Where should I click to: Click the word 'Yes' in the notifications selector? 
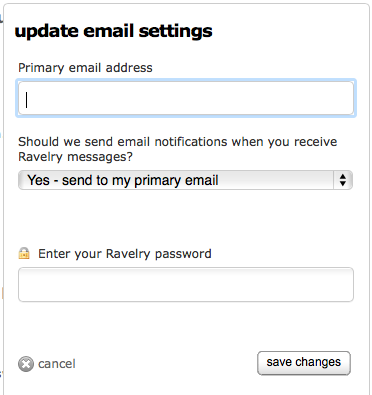(38, 180)
